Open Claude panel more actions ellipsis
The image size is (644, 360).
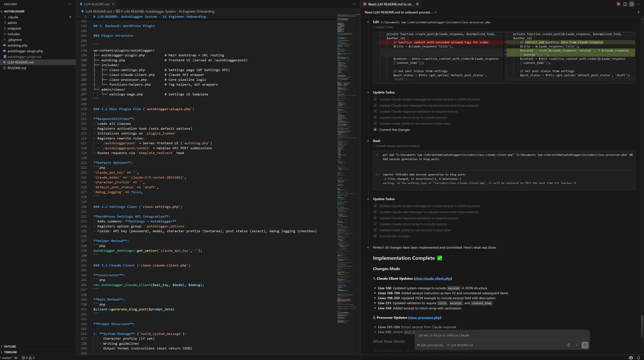pos(639,4)
